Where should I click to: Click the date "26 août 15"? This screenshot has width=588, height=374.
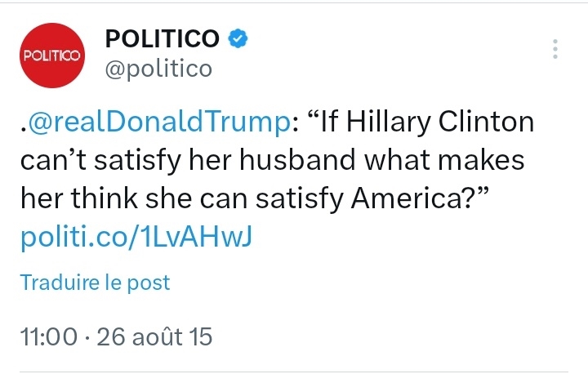point(155,336)
